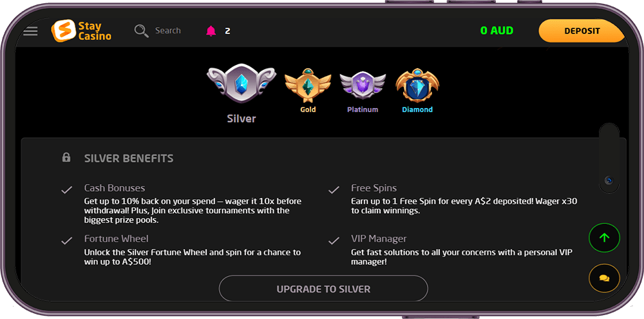Click the Fortune Wheel checkmark
Screen dimensions: 644x319
66,241
